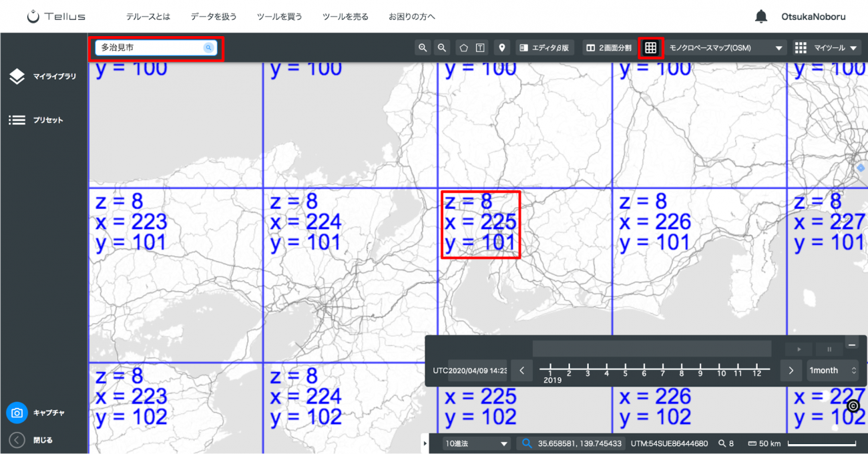
Task: Play the timeline animation
Action: coord(799,349)
